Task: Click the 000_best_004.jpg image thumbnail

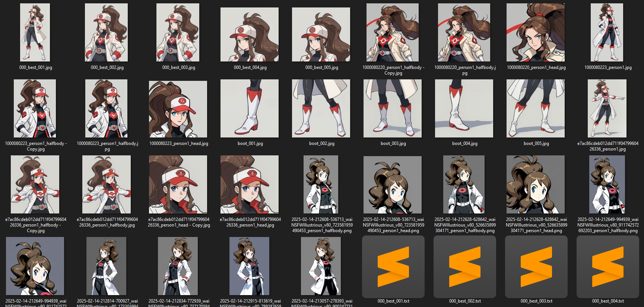Action: [250, 34]
